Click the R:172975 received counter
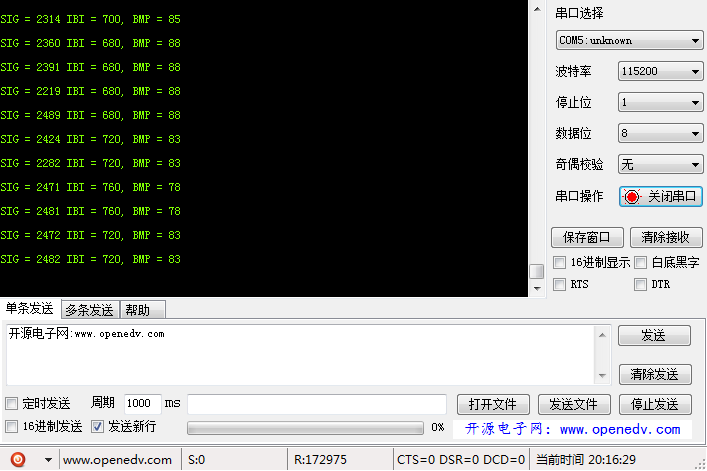 (320, 460)
